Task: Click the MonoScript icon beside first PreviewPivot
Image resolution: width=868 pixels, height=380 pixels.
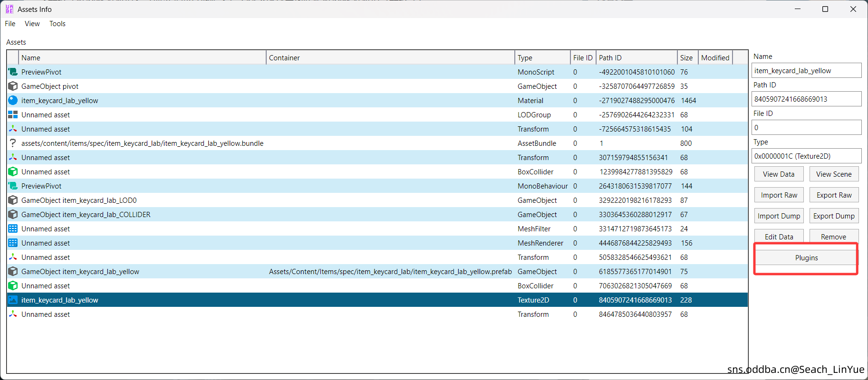Action: tap(13, 72)
